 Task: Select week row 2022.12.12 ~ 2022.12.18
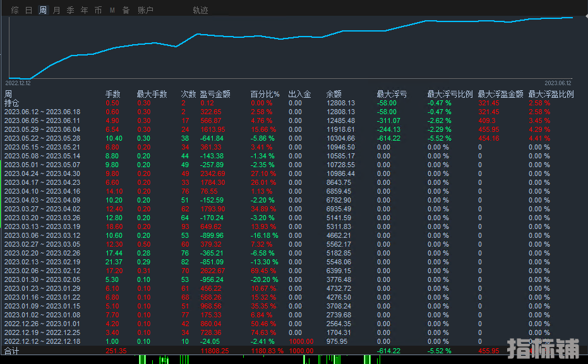42,341
